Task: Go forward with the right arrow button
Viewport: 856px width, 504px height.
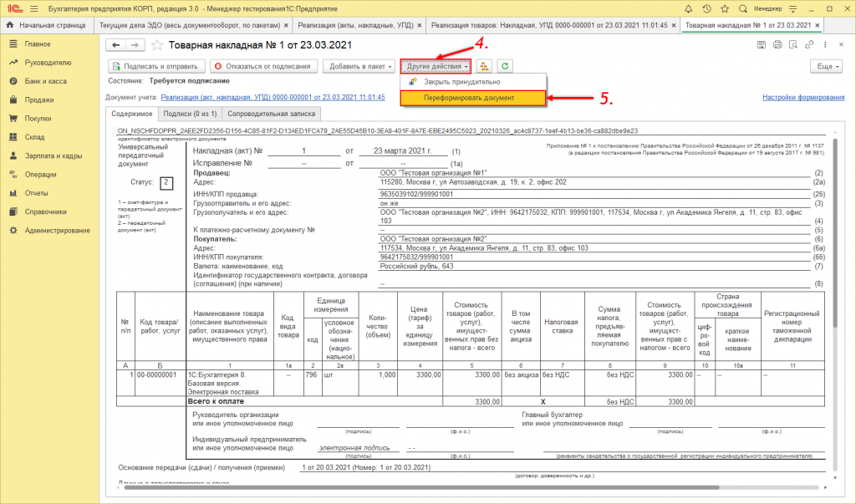Action: click(x=135, y=45)
